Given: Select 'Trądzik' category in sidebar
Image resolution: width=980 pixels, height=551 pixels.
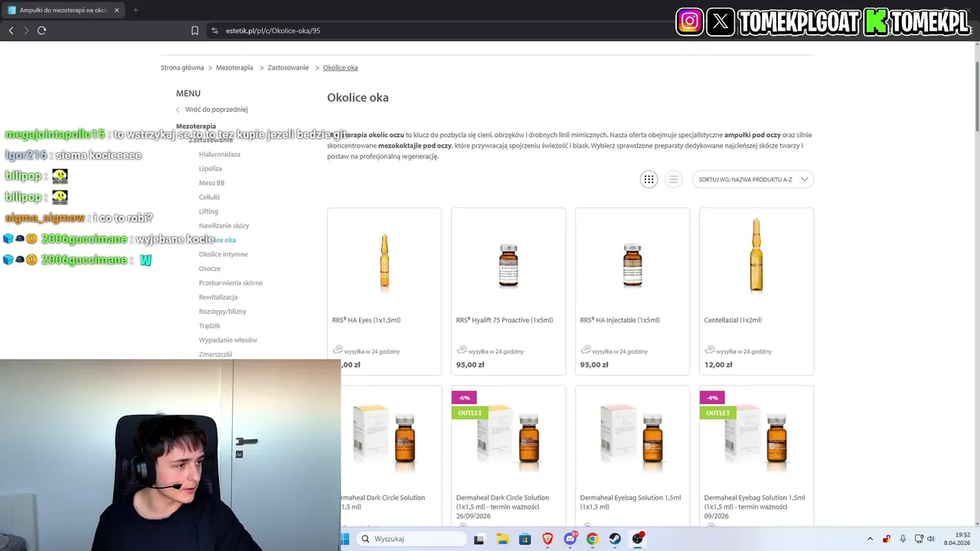Looking at the screenshot, I should coord(210,326).
